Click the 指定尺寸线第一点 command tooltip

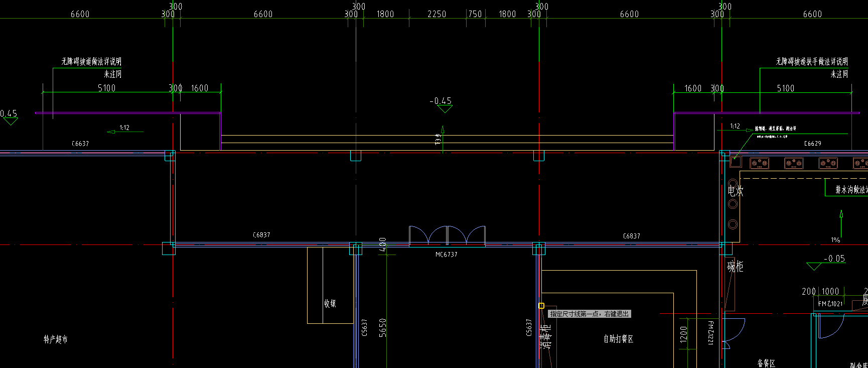(x=589, y=314)
